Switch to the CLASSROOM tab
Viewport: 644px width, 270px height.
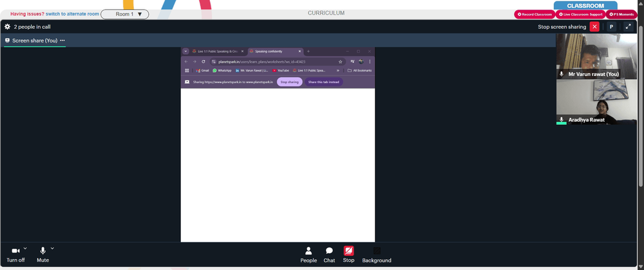[x=585, y=6]
